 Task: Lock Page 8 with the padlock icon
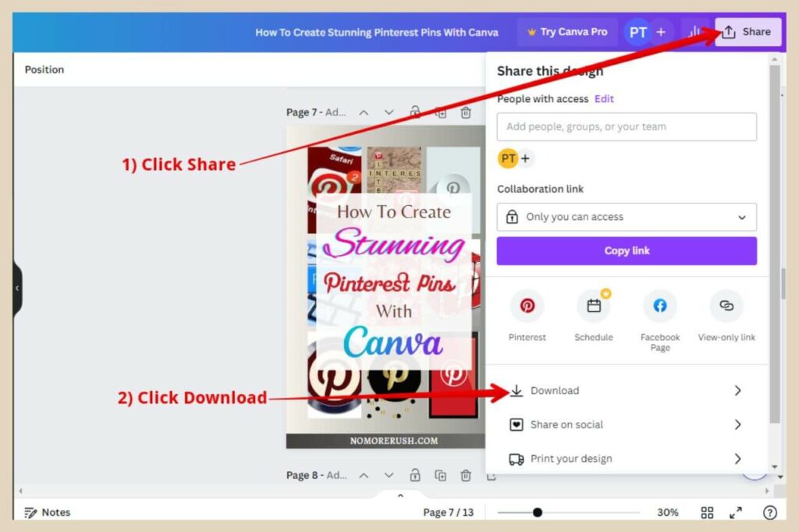tap(415, 475)
